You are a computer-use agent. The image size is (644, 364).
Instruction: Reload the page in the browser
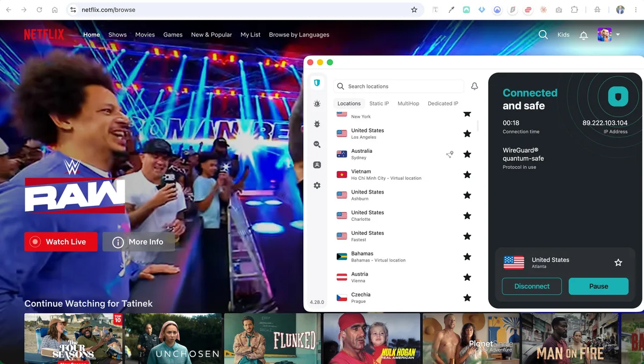(39, 10)
